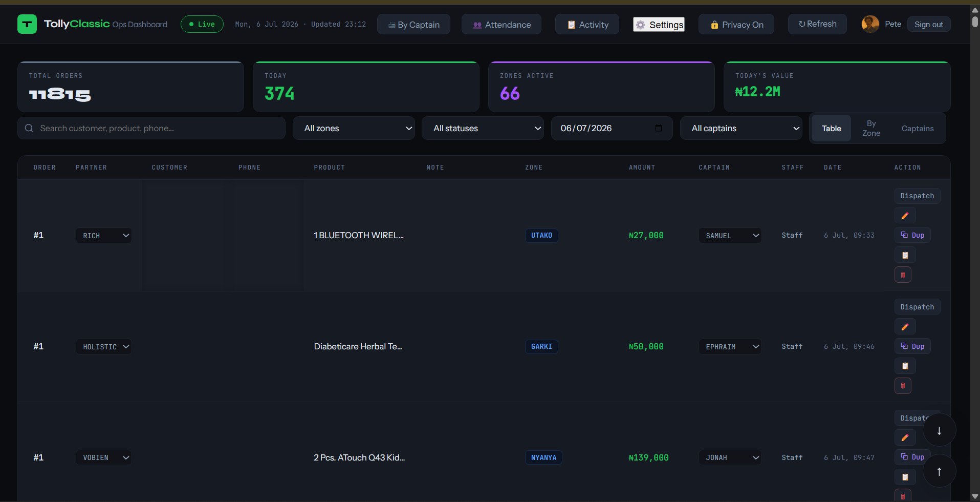The image size is (980, 502).
Task: Click clipboard icon in NYANYA order row
Action: (905, 477)
